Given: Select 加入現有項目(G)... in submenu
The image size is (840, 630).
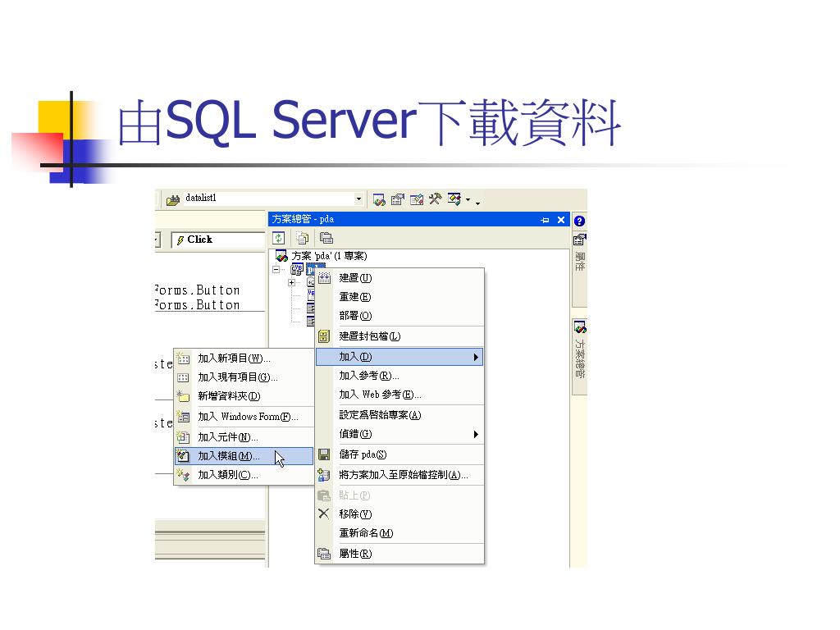Looking at the screenshot, I should coord(244,377).
